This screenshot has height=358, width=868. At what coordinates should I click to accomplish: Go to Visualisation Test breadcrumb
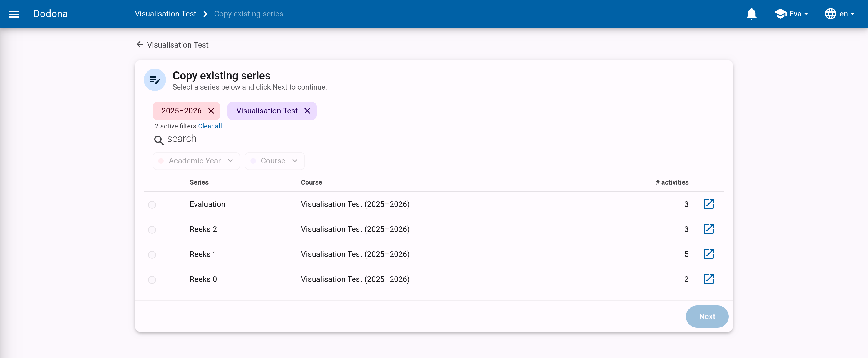click(165, 14)
